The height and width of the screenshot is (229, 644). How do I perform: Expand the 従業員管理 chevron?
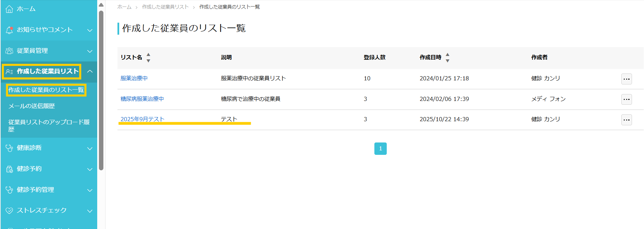tap(90, 51)
